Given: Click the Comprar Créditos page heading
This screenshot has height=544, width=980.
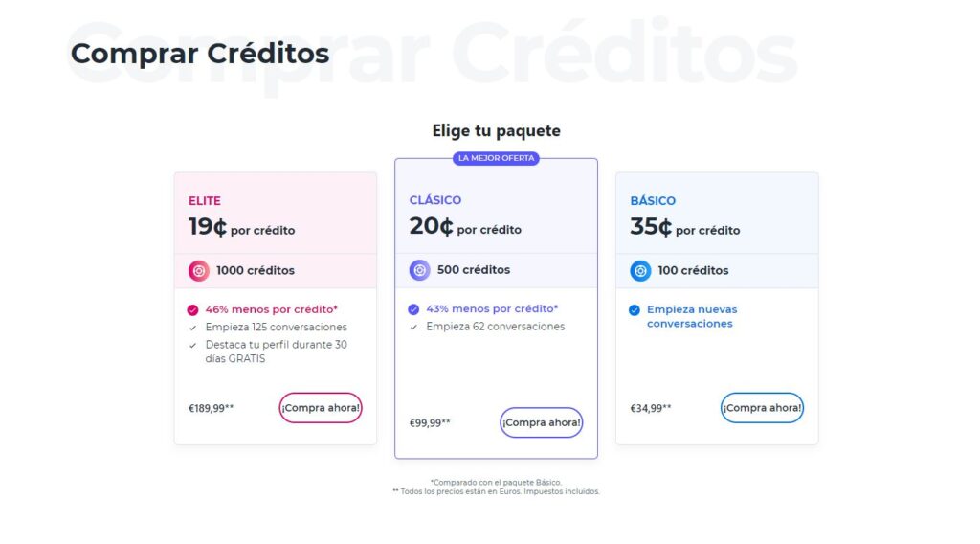Looking at the screenshot, I should coord(200,54).
